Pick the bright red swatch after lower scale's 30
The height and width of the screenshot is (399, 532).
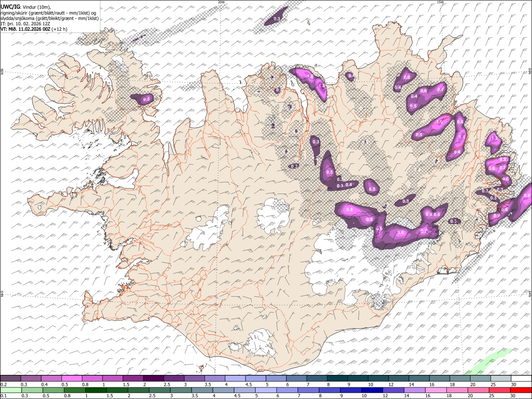521,390
